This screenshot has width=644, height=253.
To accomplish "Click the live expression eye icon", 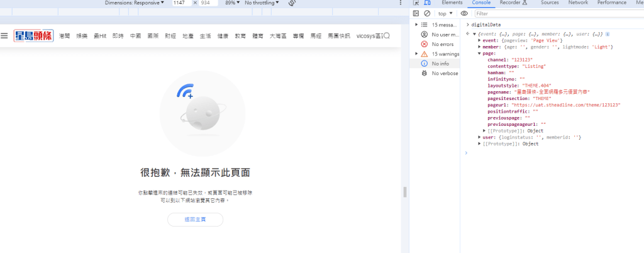I will [464, 13].
